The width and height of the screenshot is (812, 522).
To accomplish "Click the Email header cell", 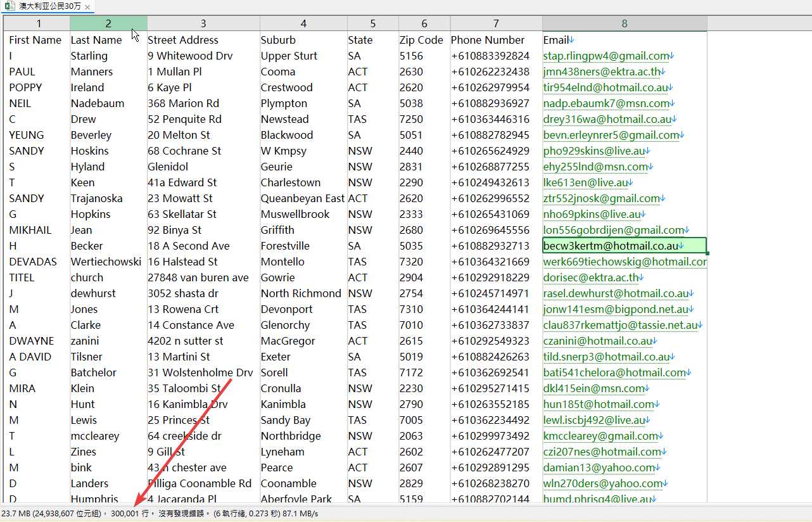I will tap(625, 40).
